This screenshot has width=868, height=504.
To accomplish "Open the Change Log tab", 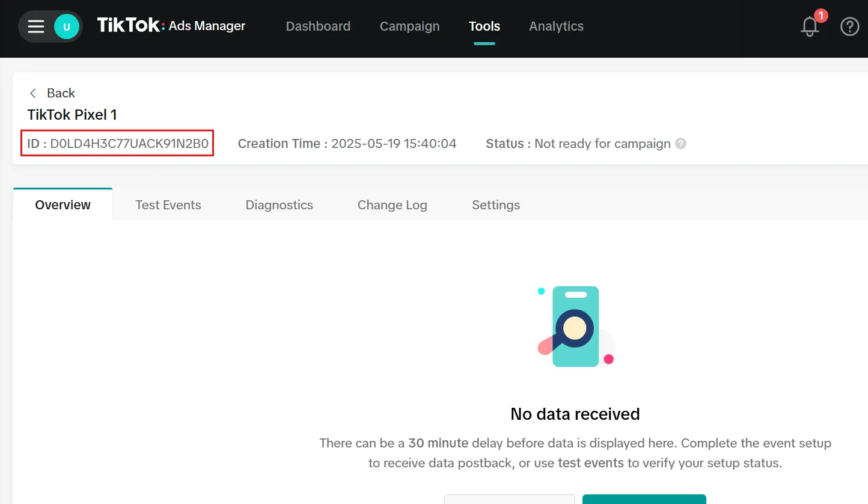I will point(392,204).
